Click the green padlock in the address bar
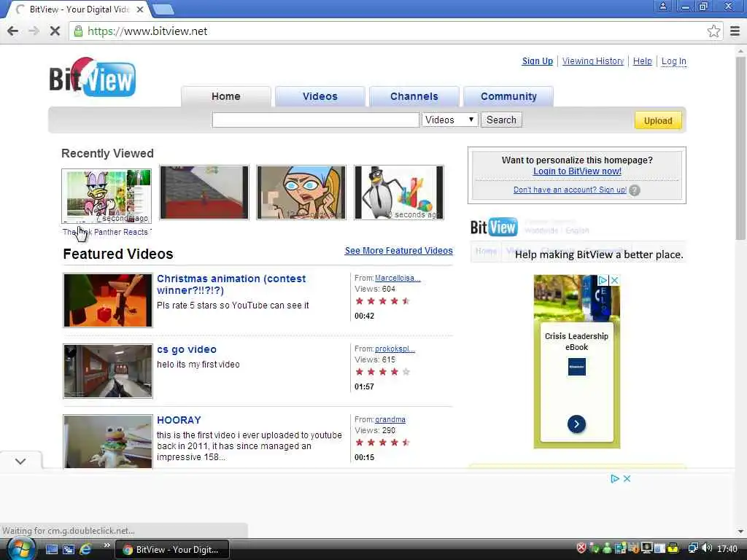 pos(78,31)
